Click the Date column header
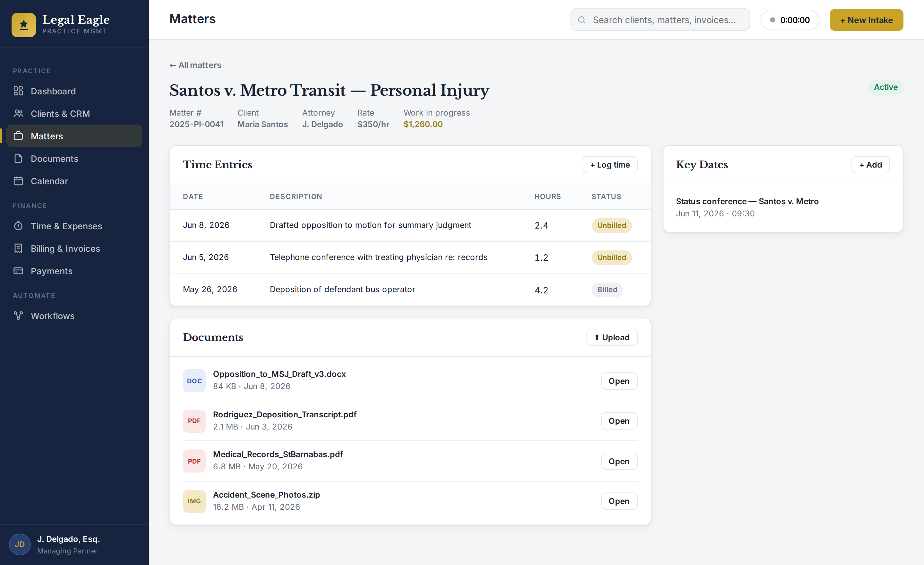The height and width of the screenshot is (565, 924). 193,196
